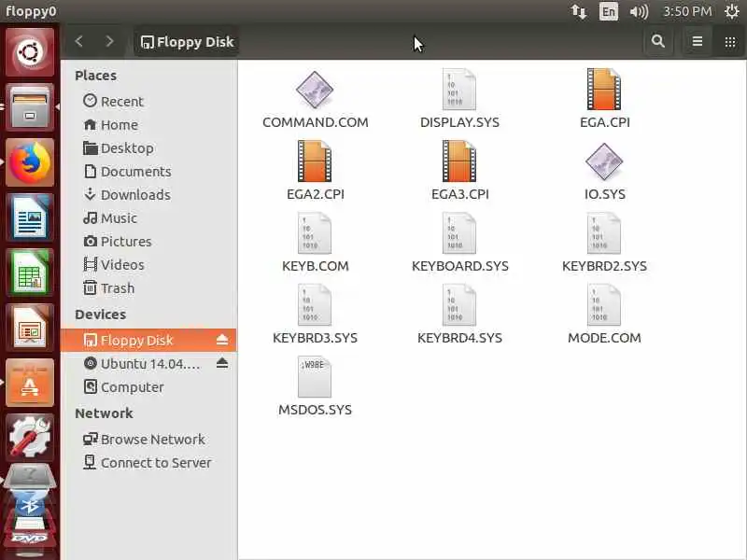Click the COMMAND.COM file name label

click(316, 122)
